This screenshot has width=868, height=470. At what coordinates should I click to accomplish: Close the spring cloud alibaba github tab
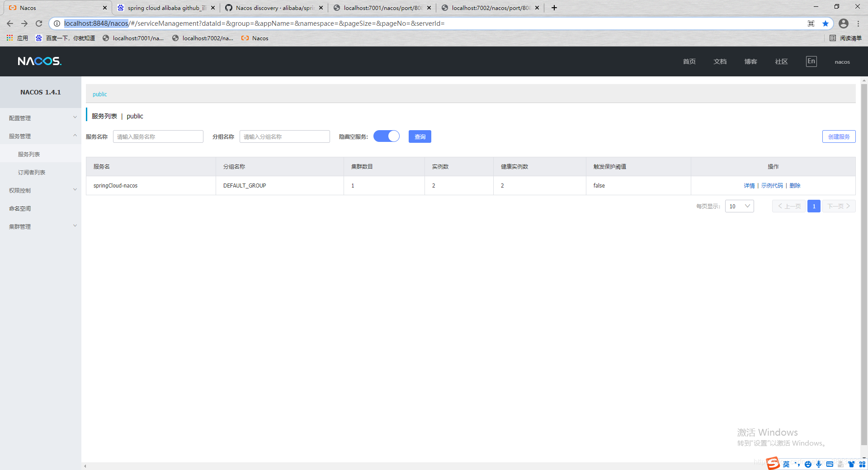point(213,8)
